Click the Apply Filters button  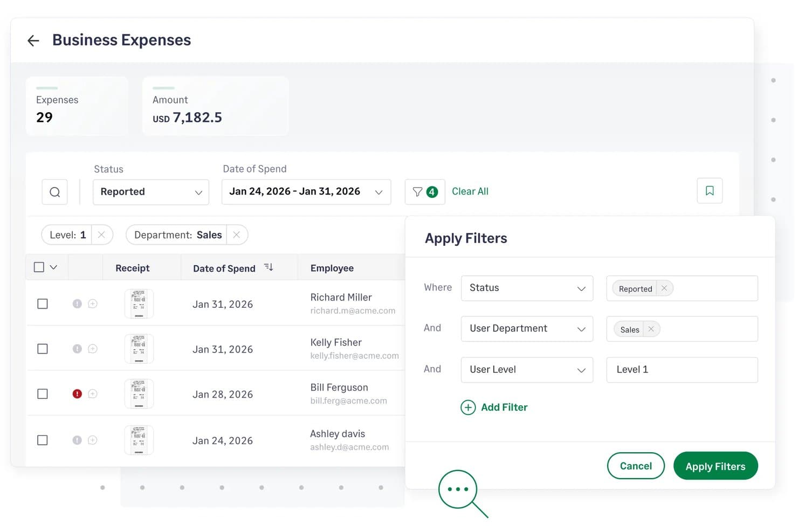(x=716, y=466)
